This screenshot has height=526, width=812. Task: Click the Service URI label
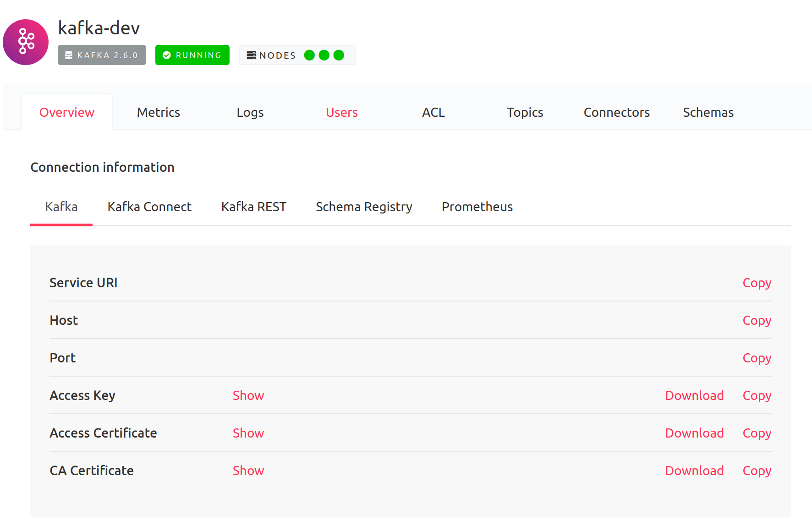83,283
